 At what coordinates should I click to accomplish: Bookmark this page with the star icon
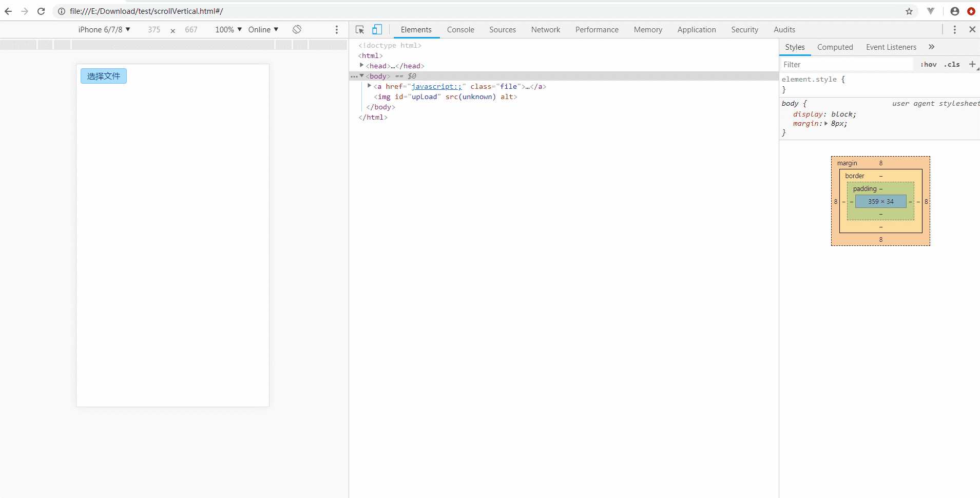[x=909, y=11]
